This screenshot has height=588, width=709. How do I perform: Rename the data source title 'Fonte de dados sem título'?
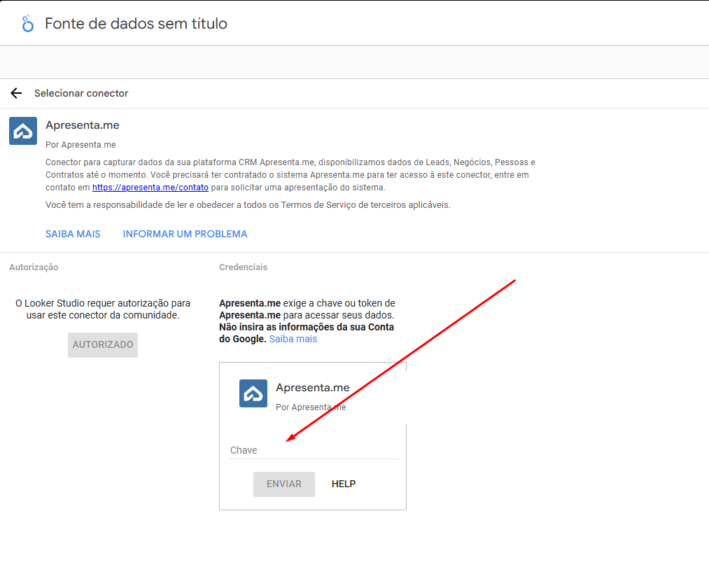[136, 24]
